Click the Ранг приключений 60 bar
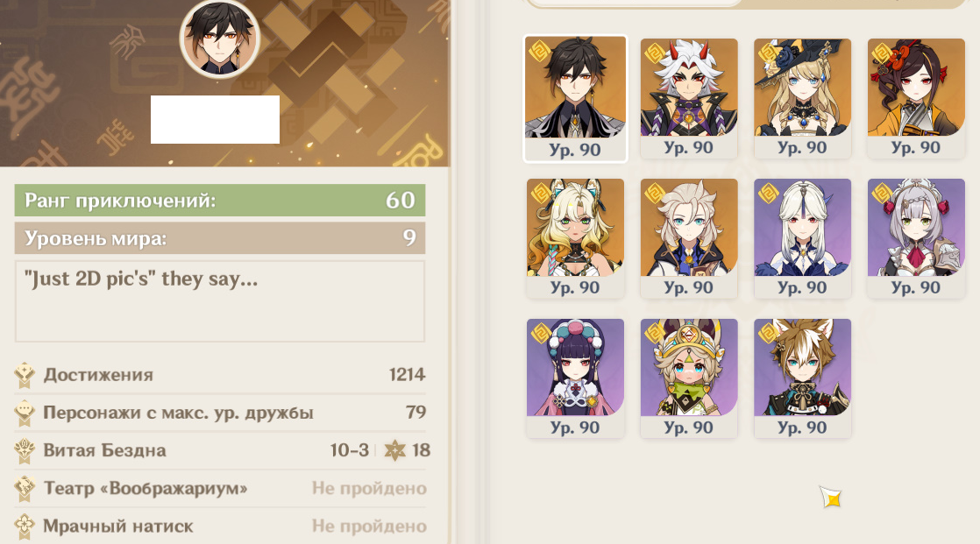This screenshot has width=980, height=544. click(219, 201)
